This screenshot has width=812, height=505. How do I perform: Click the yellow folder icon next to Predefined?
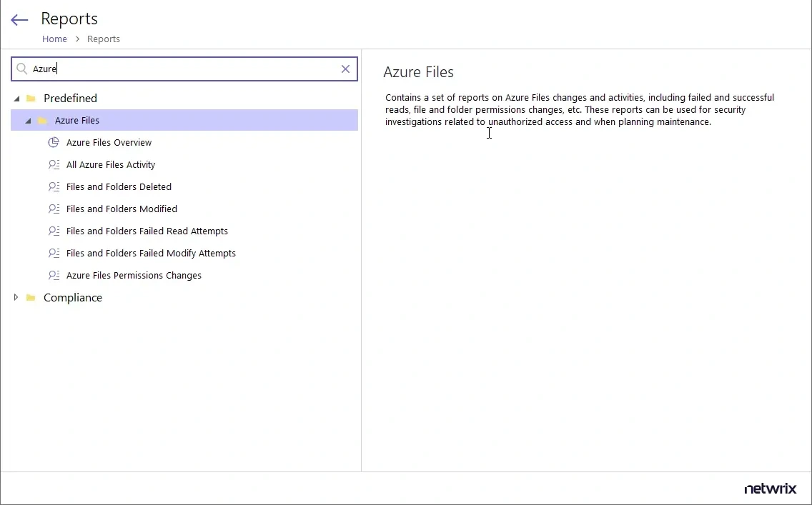tap(30, 98)
